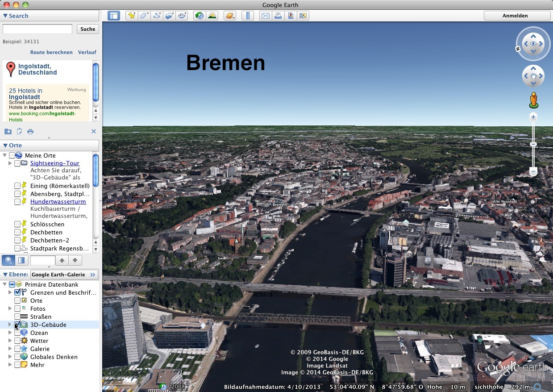This screenshot has height=392, width=553.
Task: Click the small print icon under search results
Action: (30, 131)
